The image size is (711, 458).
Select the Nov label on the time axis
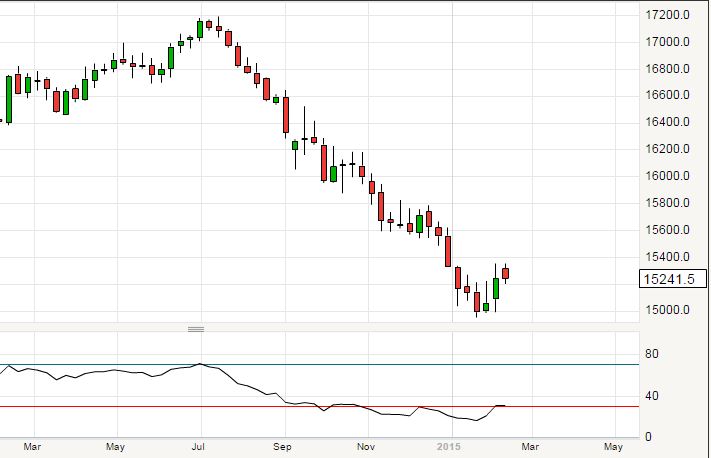point(366,446)
